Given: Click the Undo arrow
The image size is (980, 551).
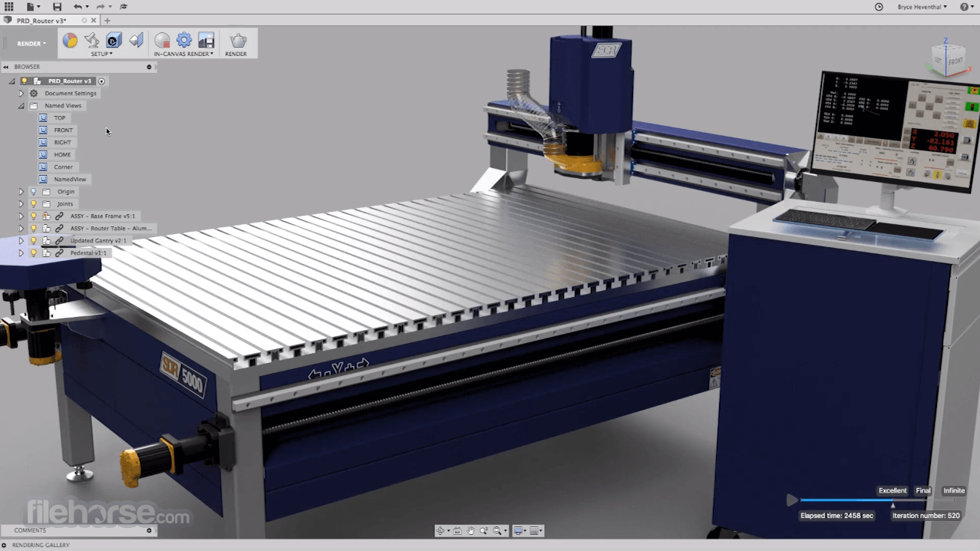Looking at the screenshot, I should click(x=78, y=7).
